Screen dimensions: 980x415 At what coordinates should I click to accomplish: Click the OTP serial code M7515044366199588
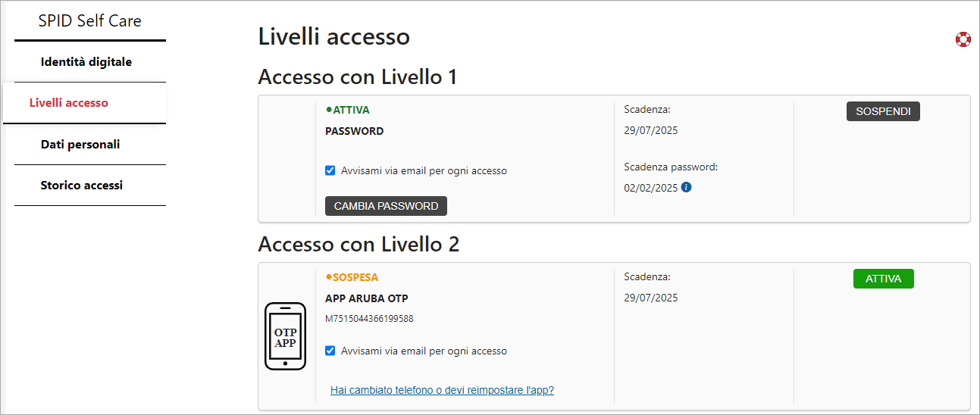point(369,319)
